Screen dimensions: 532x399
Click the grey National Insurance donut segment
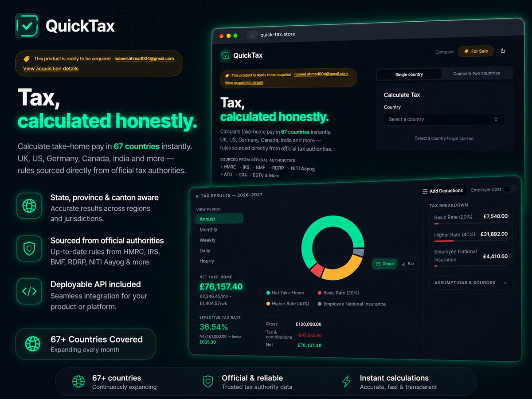359,252
